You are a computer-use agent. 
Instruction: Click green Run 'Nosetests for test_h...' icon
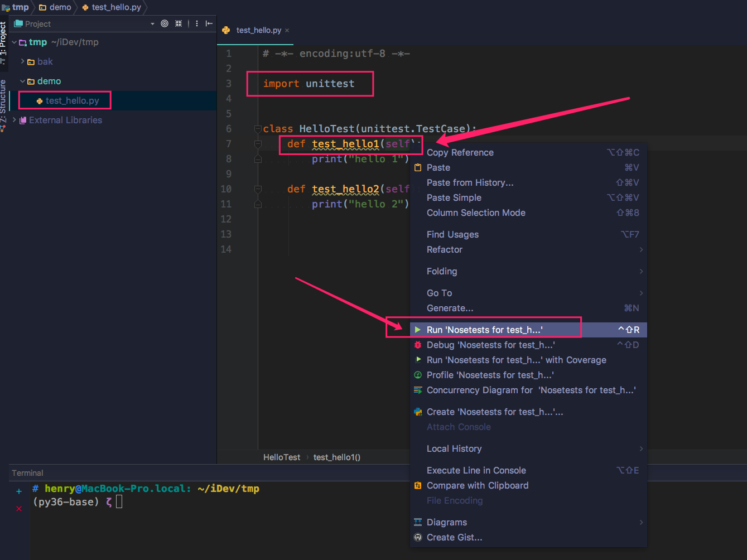pos(418,330)
